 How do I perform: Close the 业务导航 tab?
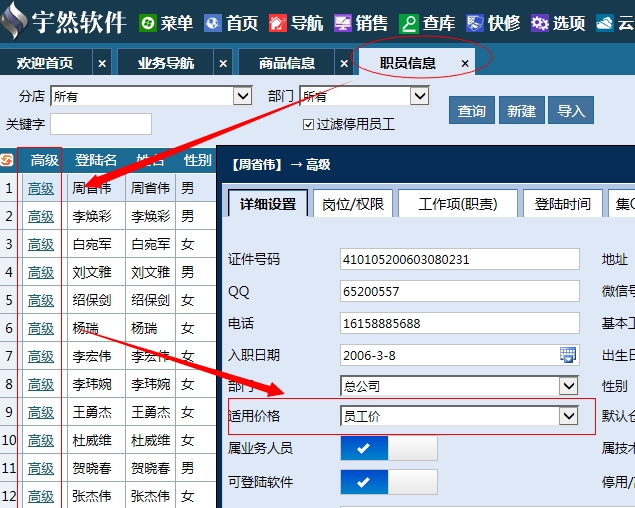(223, 64)
